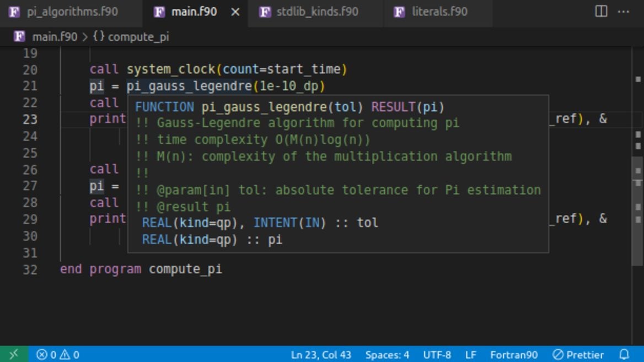
Task: Click the warnings triangle icon in status bar
Action: click(x=65, y=354)
